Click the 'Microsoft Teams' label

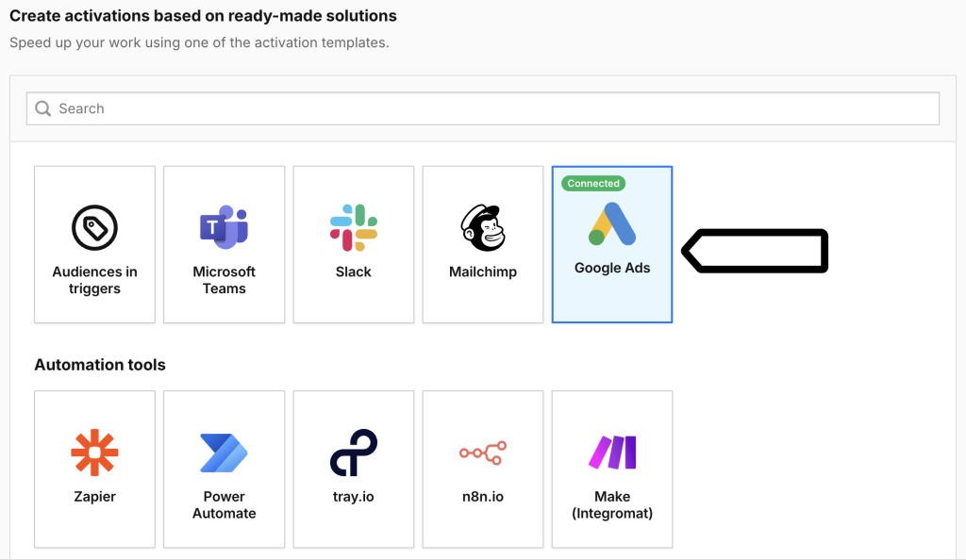225,280
